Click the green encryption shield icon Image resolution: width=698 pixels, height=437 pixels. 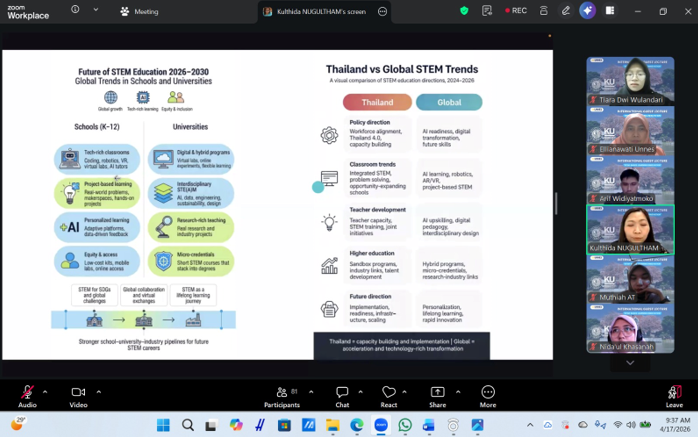point(464,11)
